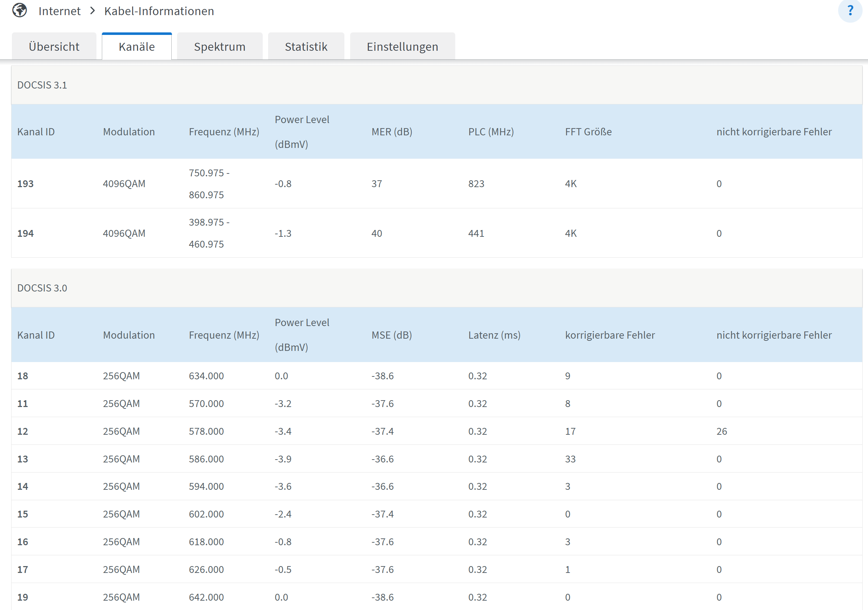Click the FFT Größe column header
The image size is (868, 610).
(x=588, y=132)
